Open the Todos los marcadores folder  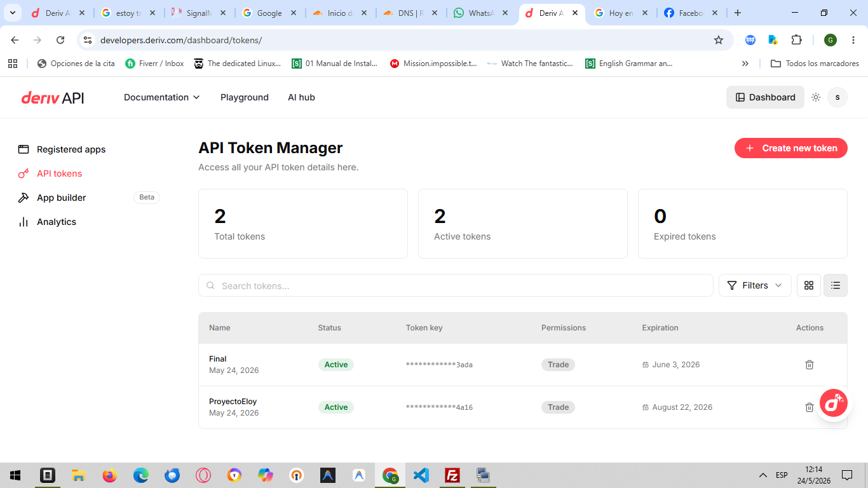(x=815, y=64)
